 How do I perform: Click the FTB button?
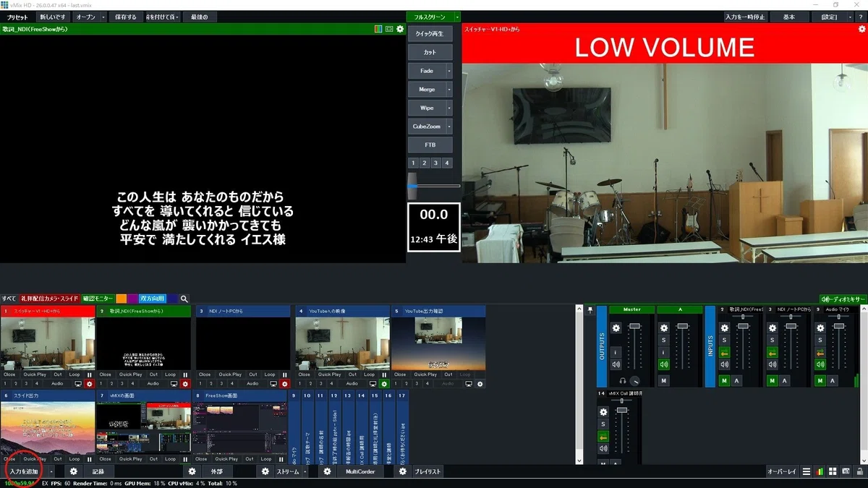[x=430, y=145]
